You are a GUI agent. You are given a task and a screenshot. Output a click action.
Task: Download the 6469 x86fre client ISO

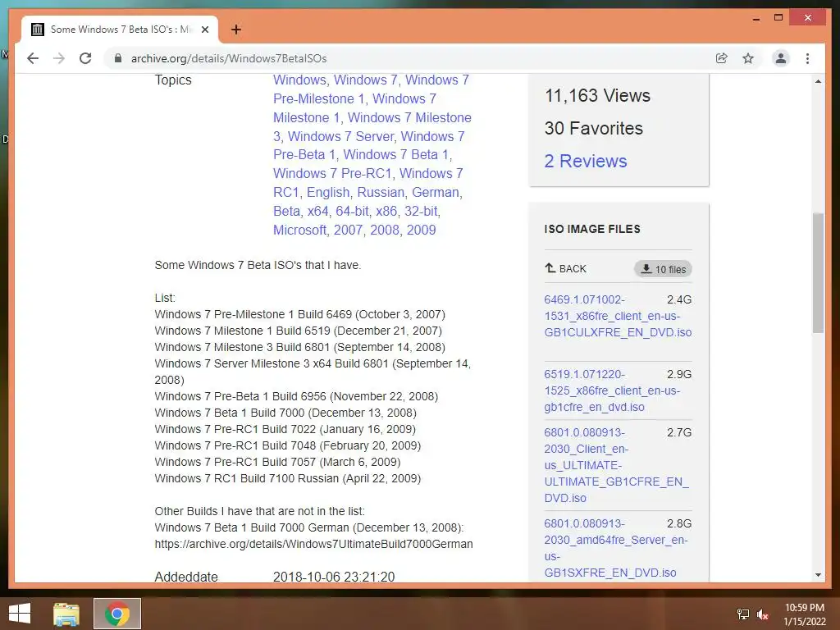(x=618, y=316)
